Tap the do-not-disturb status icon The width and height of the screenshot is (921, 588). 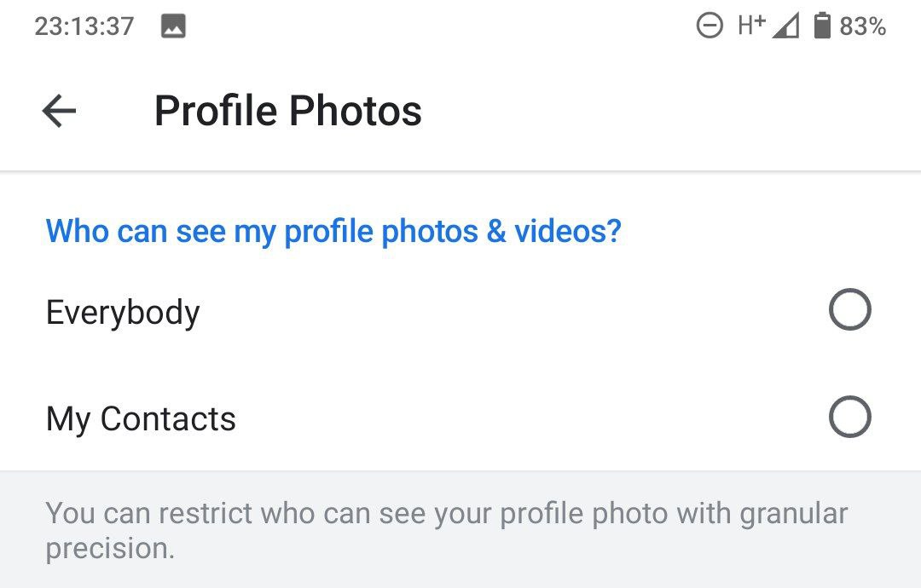click(710, 26)
